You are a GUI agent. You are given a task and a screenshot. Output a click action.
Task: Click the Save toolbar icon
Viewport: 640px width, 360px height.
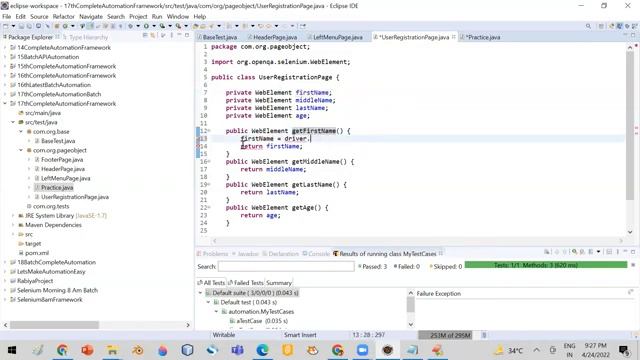click(21, 26)
